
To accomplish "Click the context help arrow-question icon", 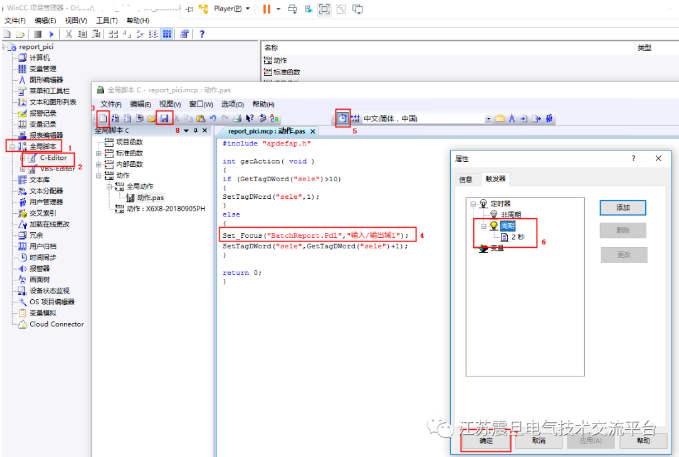I will pyautogui.click(x=249, y=118).
